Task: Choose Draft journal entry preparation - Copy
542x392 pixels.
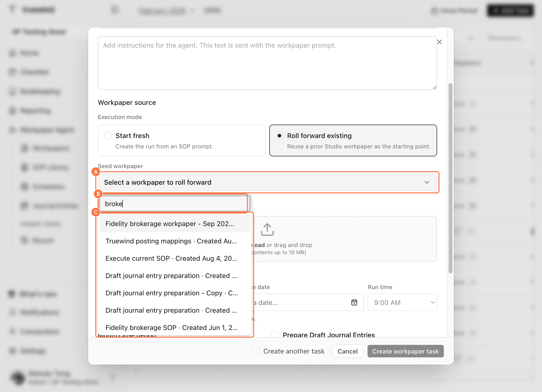Action: [x=174, y=293]
